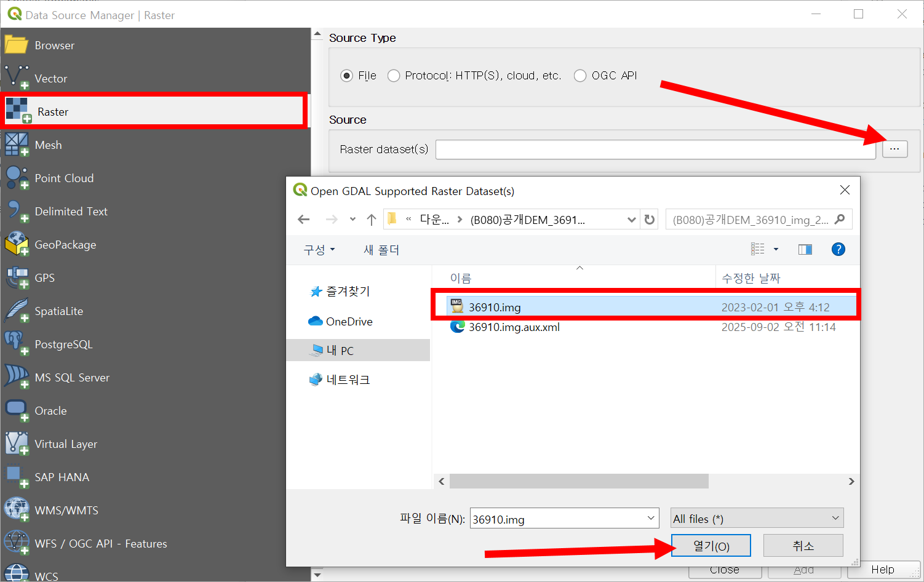
Task: Select 내 PC in navigation pane
Action: (358, 350)
